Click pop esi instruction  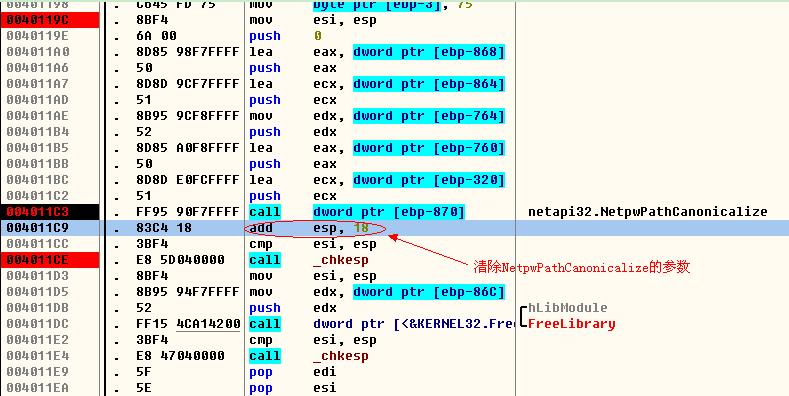click(293, 388)
